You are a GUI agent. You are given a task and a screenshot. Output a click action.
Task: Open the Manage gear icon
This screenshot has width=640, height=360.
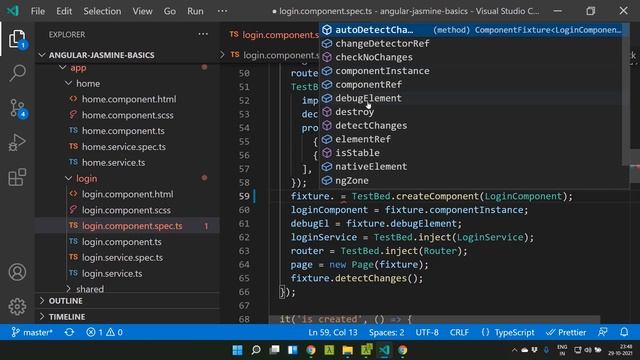click(x=17, y=306)
